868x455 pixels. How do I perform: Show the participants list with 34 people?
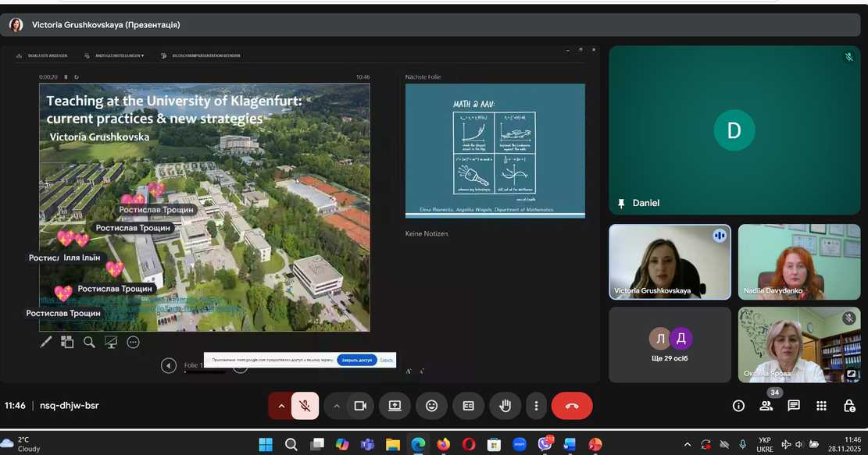coord(766,406)
